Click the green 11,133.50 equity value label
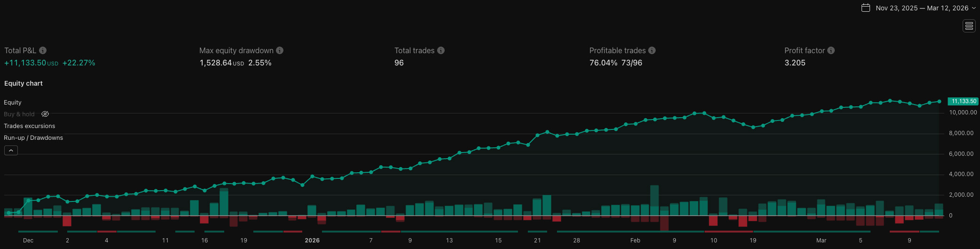The image size is (980, 249). [964, 101]
